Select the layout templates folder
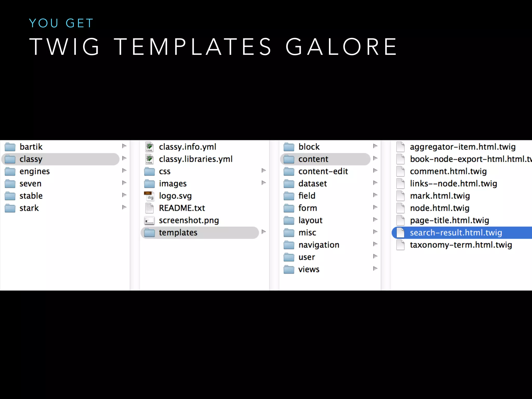 tap(310, 221)
